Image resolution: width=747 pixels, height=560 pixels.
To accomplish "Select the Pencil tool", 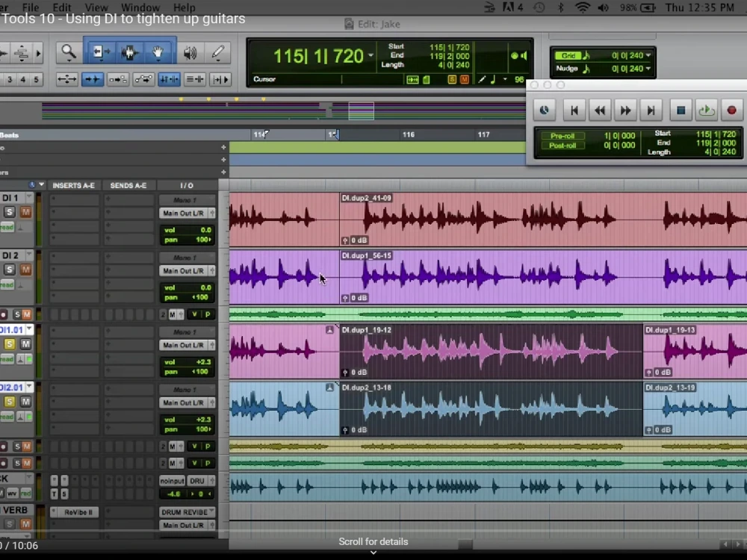I will point(218,53).
